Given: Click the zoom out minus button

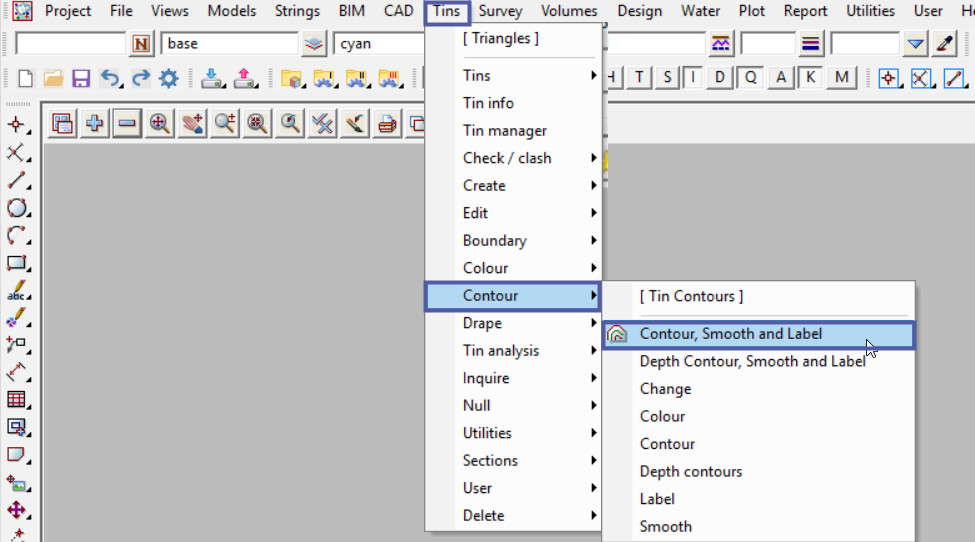Looking at the screenshot, I should 126,124.
